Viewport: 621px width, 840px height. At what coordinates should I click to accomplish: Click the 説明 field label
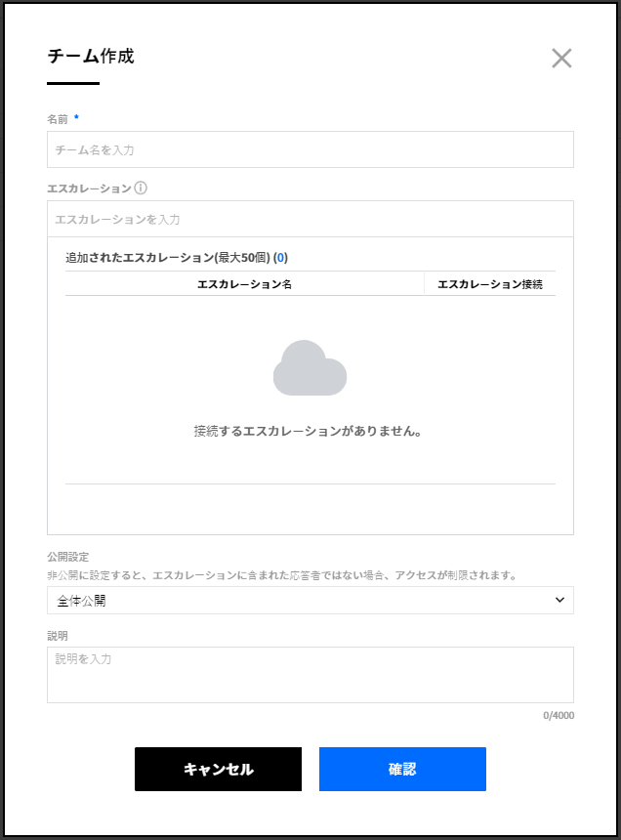point(58,635)
